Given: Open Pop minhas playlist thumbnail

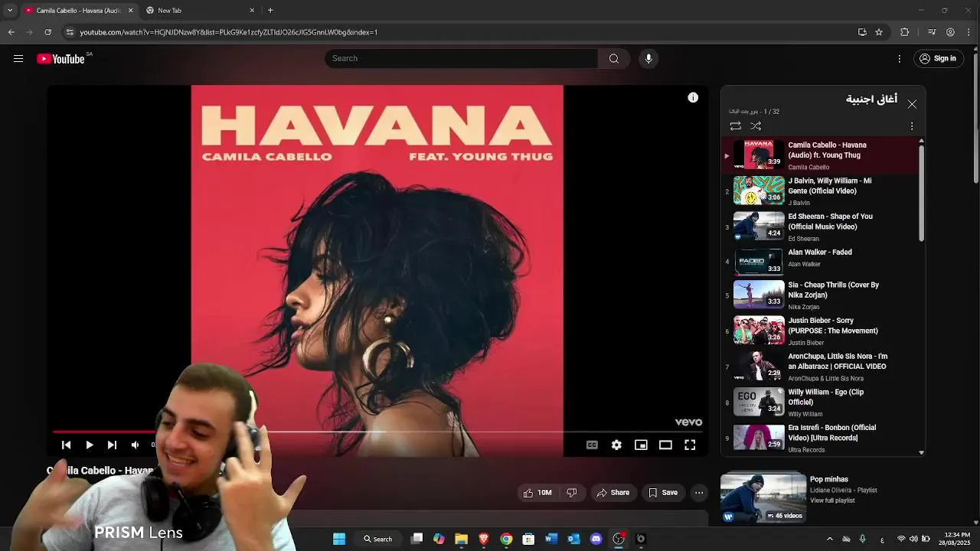Looking at the screenshot, I should 763,497.
